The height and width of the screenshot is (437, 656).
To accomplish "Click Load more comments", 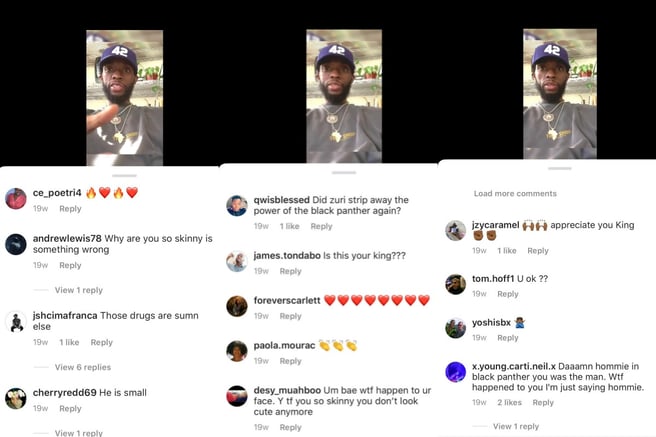I will pos(515,194).
